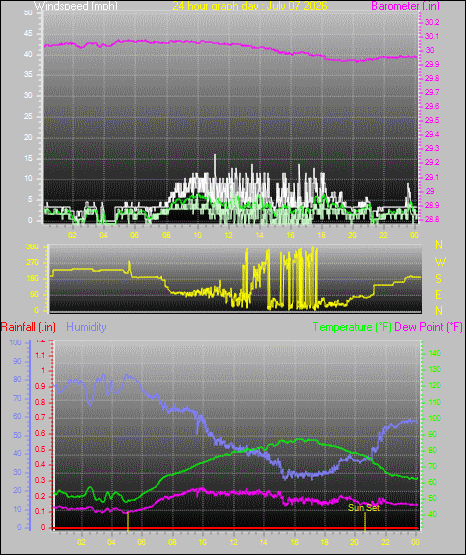Click the '0.9' rainfall axis value
The width and height of the screenshot is (466, 555).
(40, 387)
